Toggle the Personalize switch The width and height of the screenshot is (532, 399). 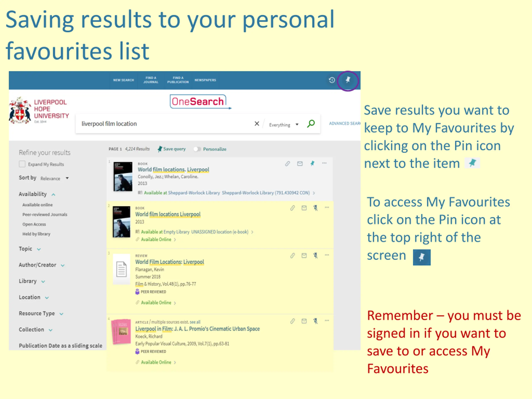tap(197, 149)
